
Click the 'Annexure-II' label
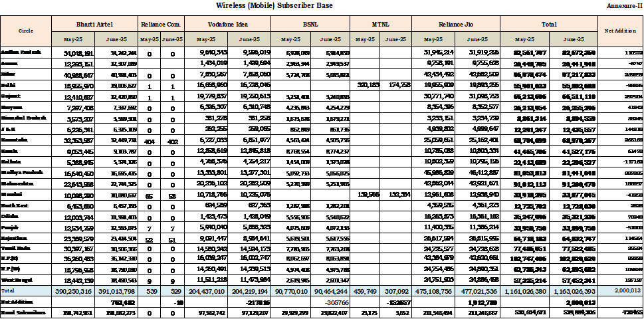[x=625, y=6]
